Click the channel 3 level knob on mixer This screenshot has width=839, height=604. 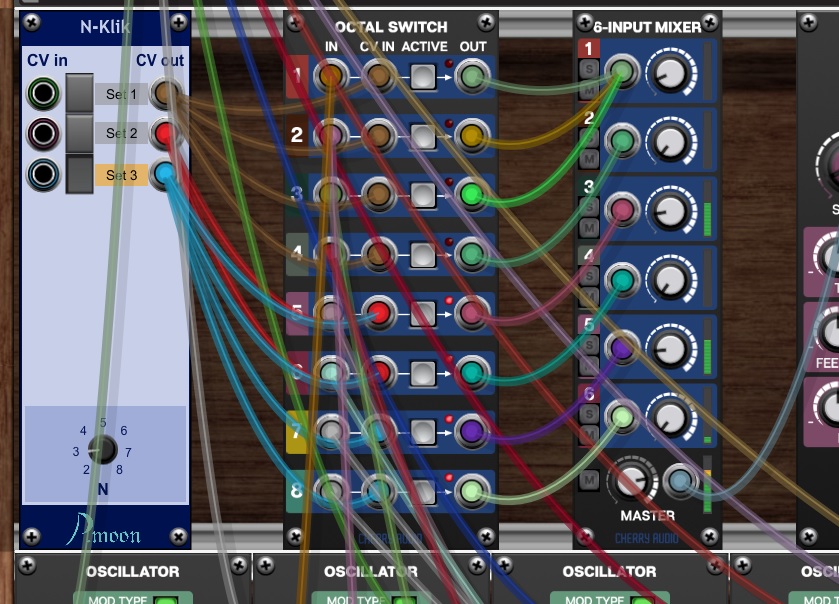point(669,211)
